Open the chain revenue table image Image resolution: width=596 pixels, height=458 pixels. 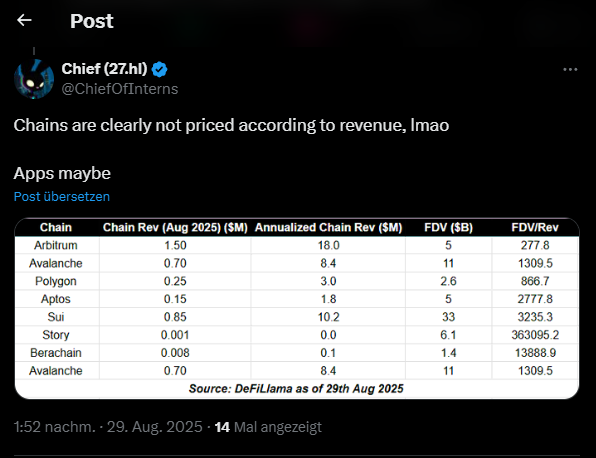coord(297,308)
